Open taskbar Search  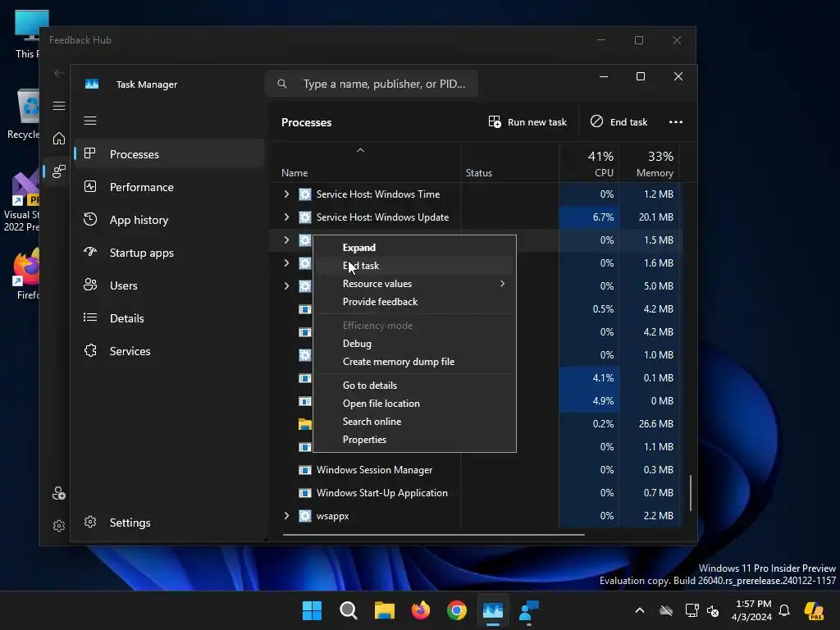348,610
